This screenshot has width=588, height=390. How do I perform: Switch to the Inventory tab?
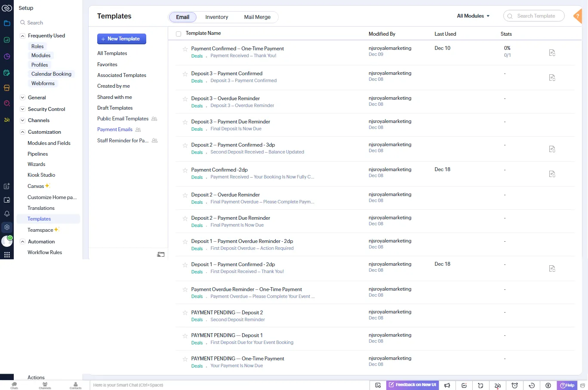(x=217, y=17)
